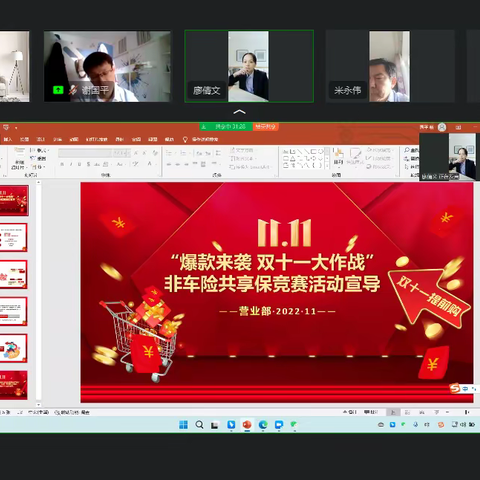Image resolution: width=480 pixels, height=480 pixels.
Task: Toggle Bold formatting in the ribbon
Action: point(62,164)
